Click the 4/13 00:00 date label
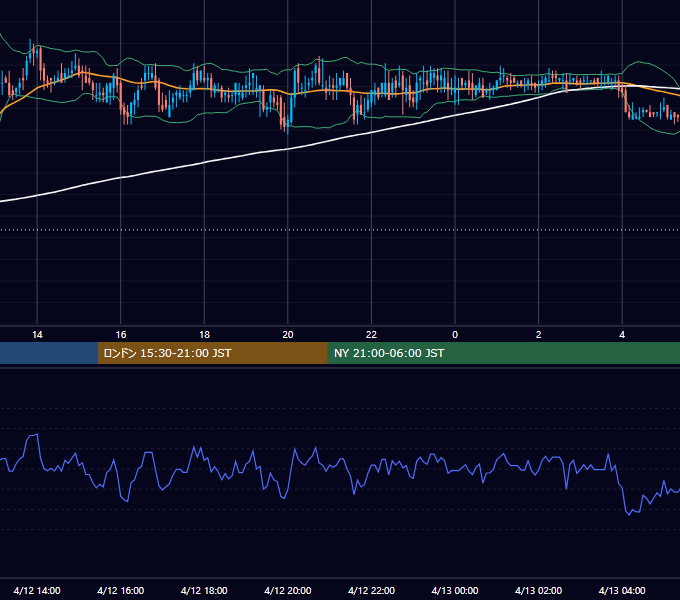680x600 pixels. pos(455,590)
